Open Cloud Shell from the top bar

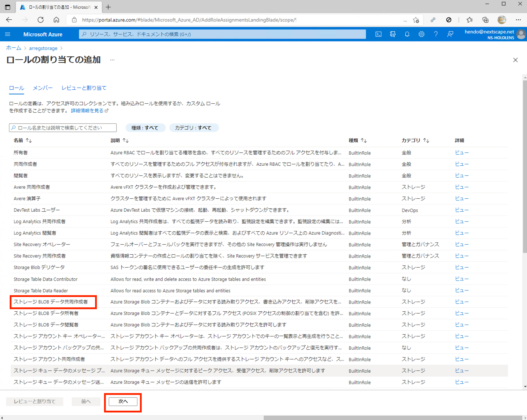[378, 34]
